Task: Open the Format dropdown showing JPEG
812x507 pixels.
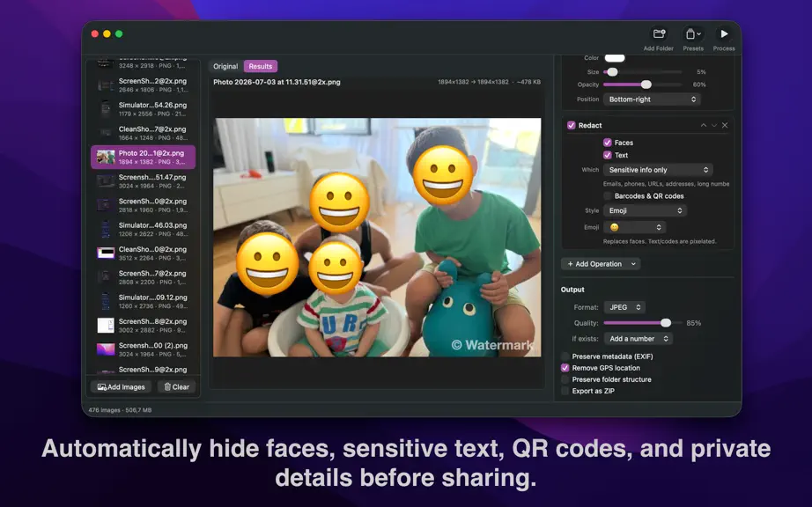Action: (624, 307)
